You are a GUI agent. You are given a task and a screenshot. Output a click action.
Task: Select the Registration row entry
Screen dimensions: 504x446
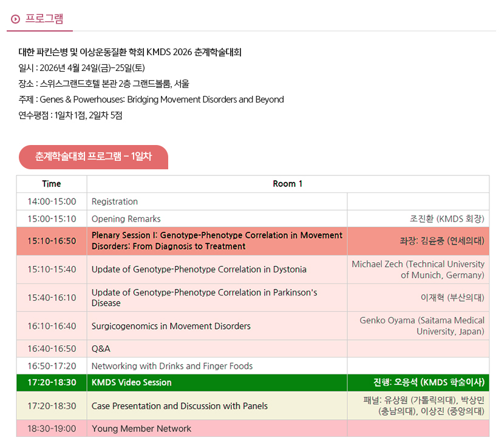(115, 201)
